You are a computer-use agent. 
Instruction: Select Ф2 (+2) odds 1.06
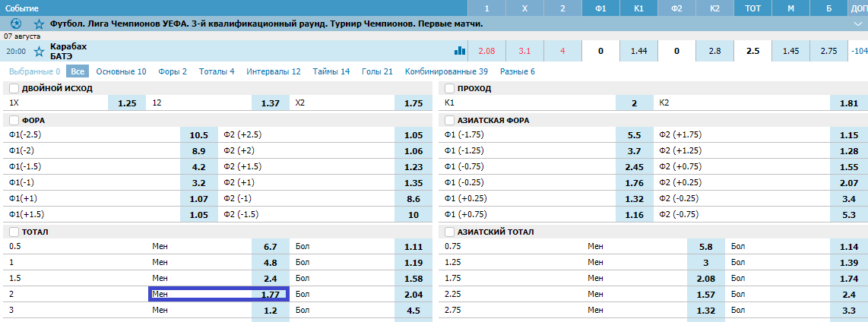point(413,150)
